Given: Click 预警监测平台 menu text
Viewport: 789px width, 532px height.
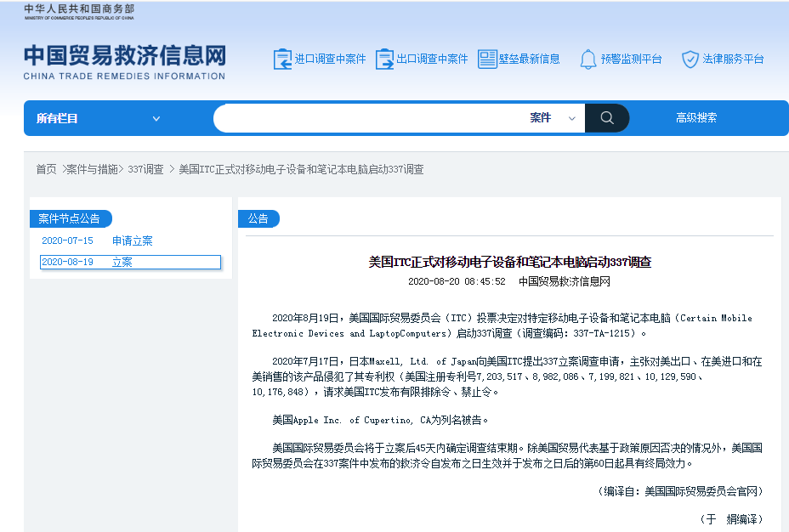Looking at the screenshot, I should (632, 59).
